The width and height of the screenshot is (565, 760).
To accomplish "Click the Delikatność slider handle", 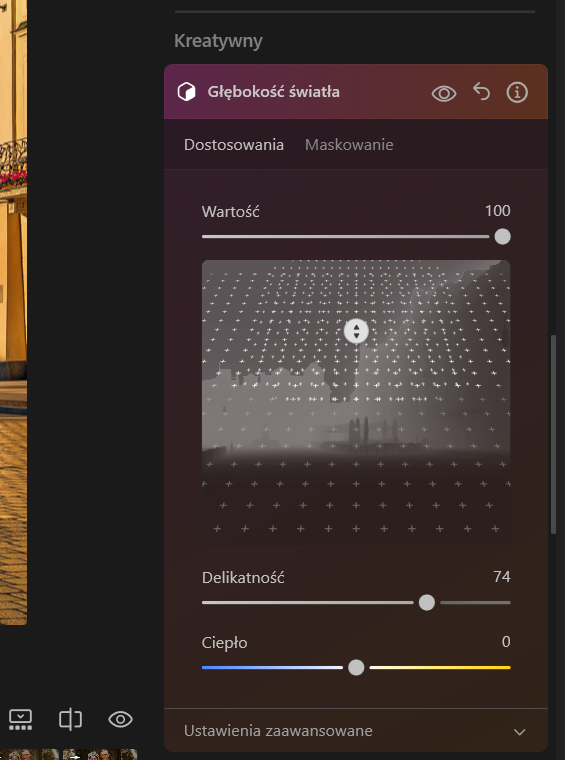I will tap(427, 602).
